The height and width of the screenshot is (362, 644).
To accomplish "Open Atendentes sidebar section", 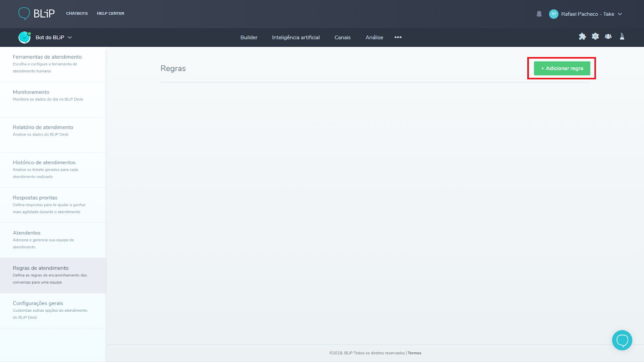I will click(x=27, y=233).
